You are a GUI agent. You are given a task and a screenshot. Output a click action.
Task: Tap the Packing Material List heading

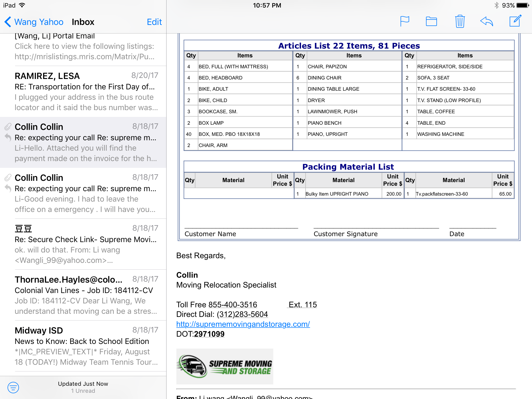pyautogui.click(x=348, y=167)
